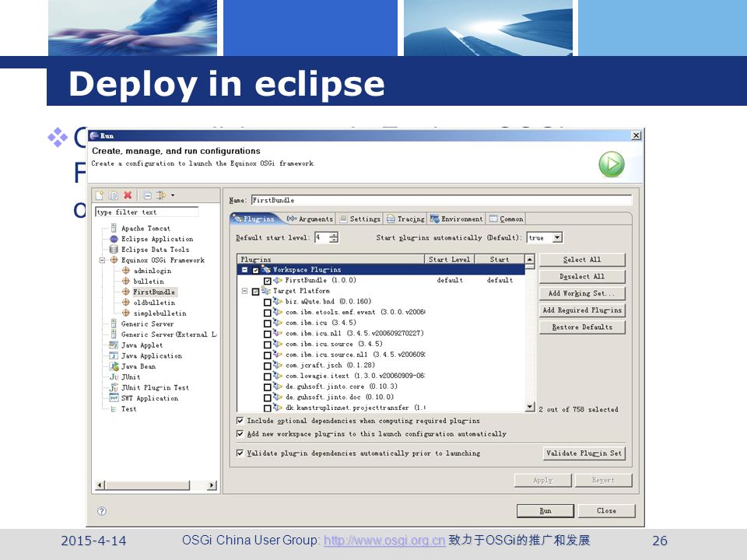Select Java Application configuration type
The width and height of the screenshot is (747, 560).
point(151,355)
